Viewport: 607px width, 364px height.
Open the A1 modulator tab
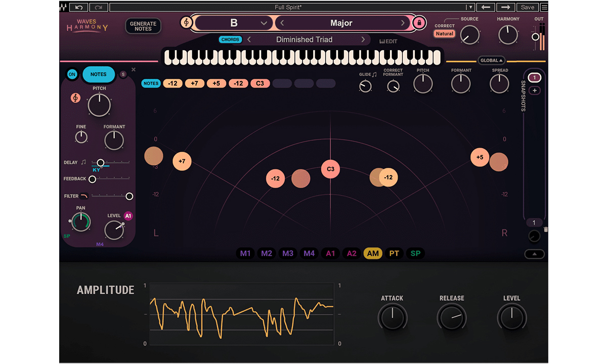[330, 253]
